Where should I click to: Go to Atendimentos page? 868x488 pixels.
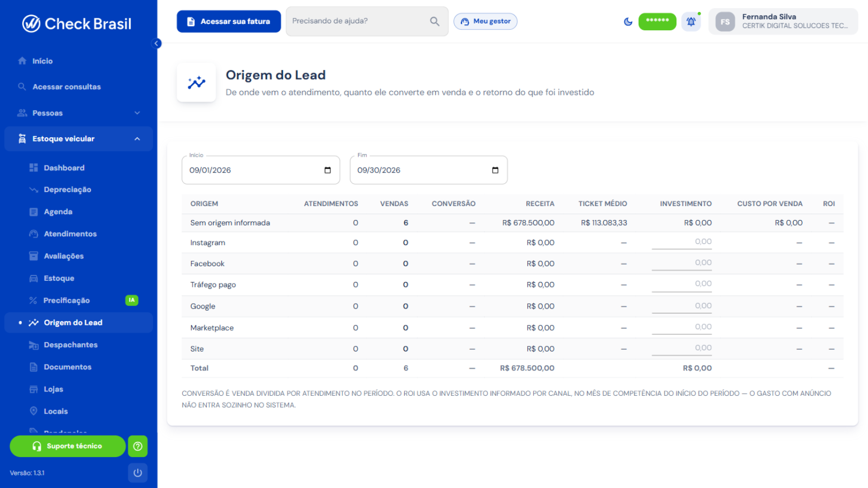79,234
